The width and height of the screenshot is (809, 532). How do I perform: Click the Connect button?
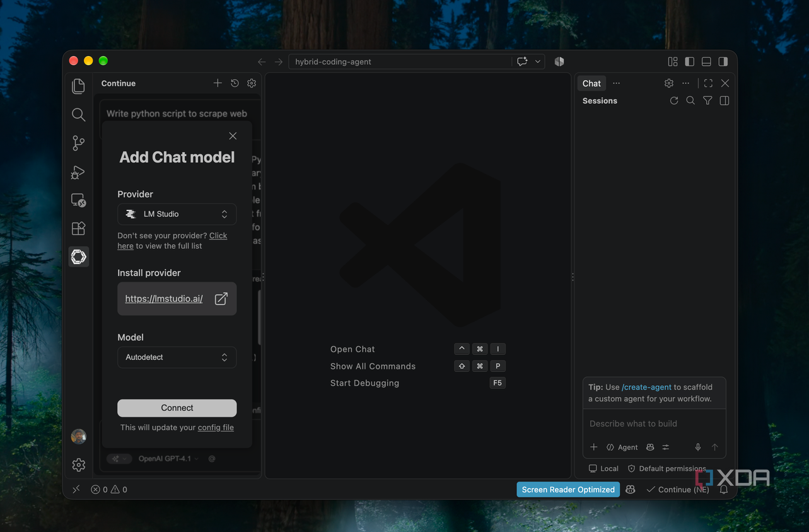177,408
